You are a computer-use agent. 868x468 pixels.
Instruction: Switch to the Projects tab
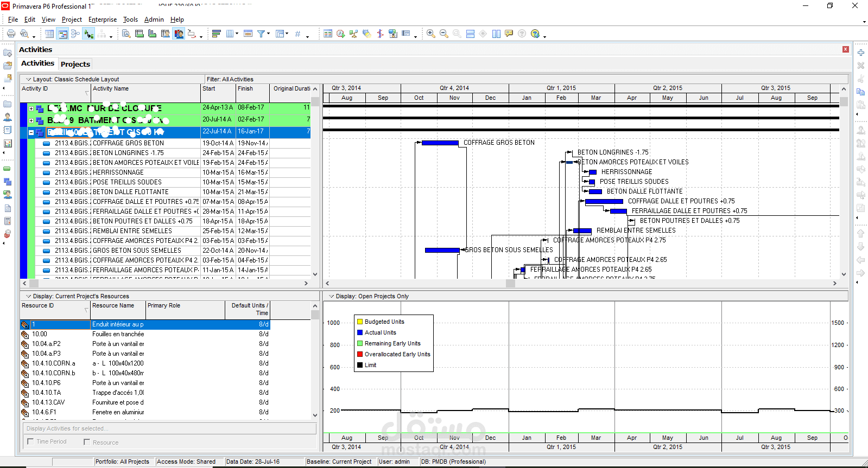coord(75,64)
